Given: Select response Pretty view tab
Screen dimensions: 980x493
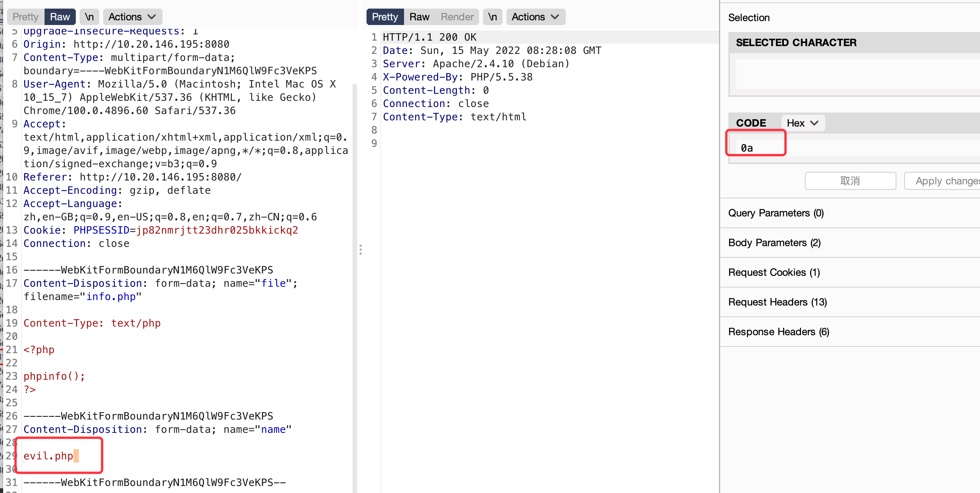Looking at the screenshot, I should [x=384, y=17].
